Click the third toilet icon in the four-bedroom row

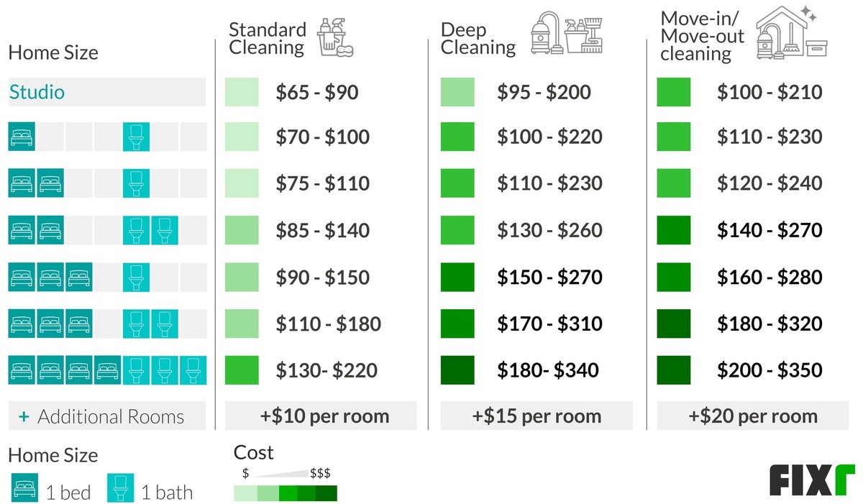[193, 370]
